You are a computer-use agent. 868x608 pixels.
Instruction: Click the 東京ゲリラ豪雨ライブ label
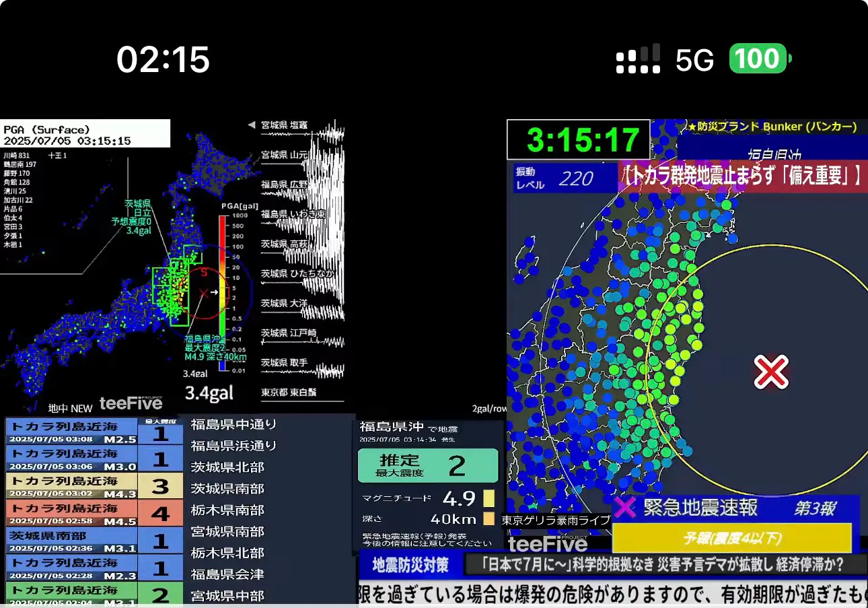click(x=556, y=520)
